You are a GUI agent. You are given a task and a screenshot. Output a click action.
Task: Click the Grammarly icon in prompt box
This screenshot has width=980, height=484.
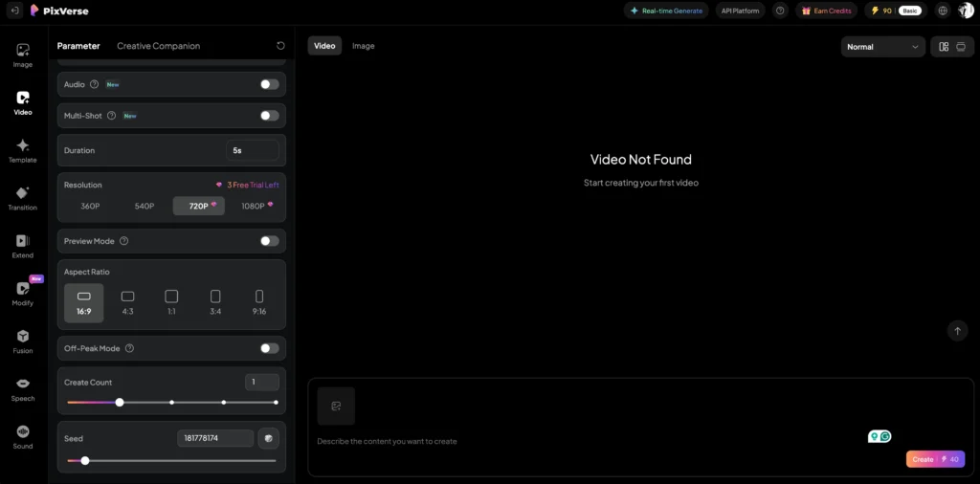885,436
